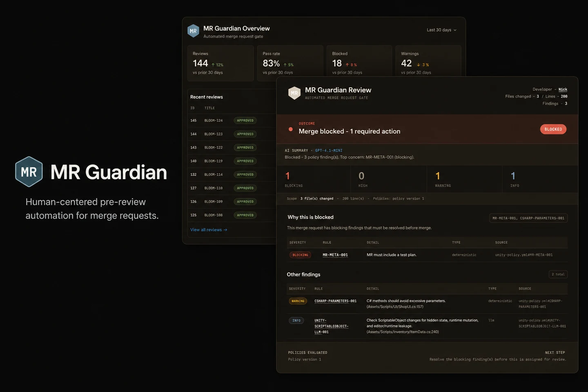Open review row BLOOM-119
Image resolution: width=588 pixels, height=392 pixels.
[232, 161]
